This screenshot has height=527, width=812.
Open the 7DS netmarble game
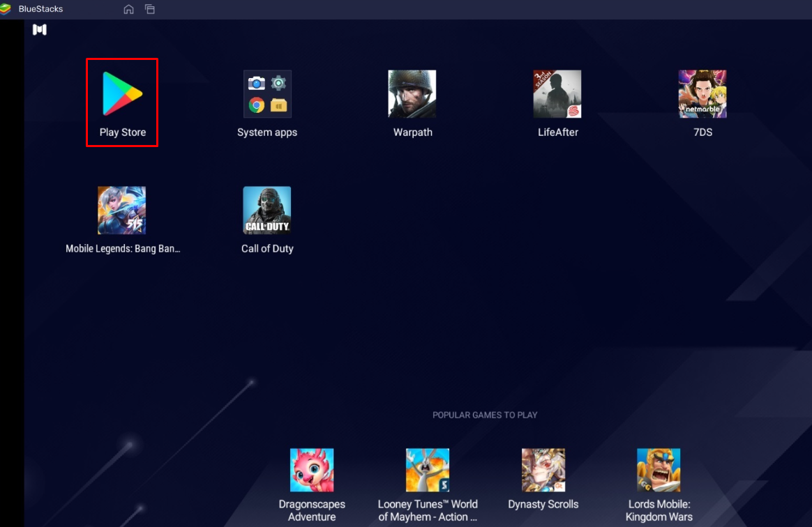click(702, 94)
